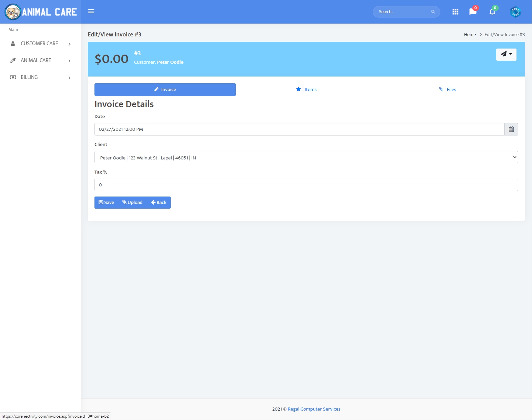Toggle the hamburger sidebar menu
Viewport: 532px width, 420px height.
point(91,11)
